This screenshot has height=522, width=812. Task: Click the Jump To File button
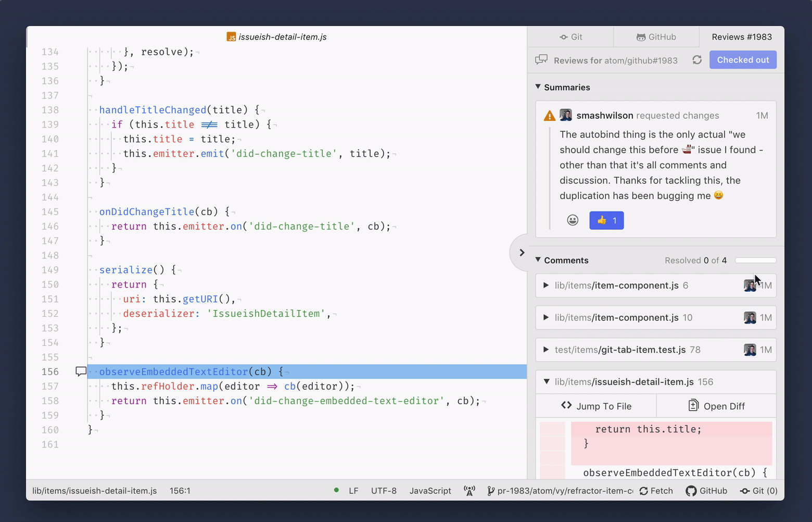pyautogui.click(x=596, y=406)
